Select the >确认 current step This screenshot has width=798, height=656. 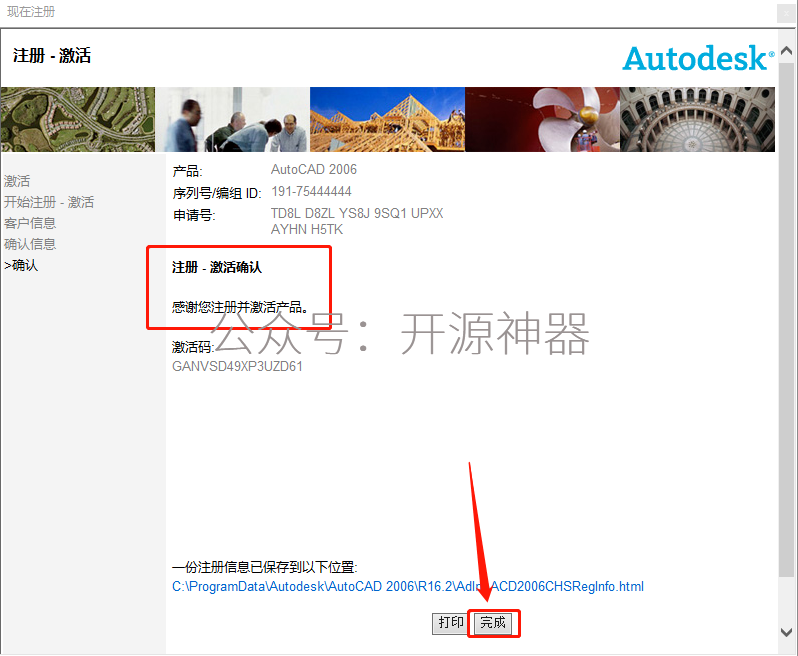click(21, 265)
